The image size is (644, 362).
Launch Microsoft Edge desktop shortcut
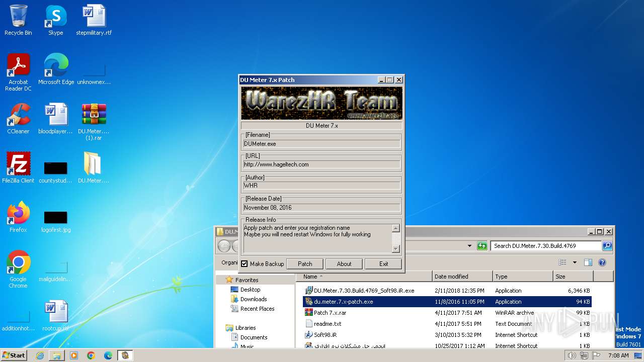coord(56,69)
